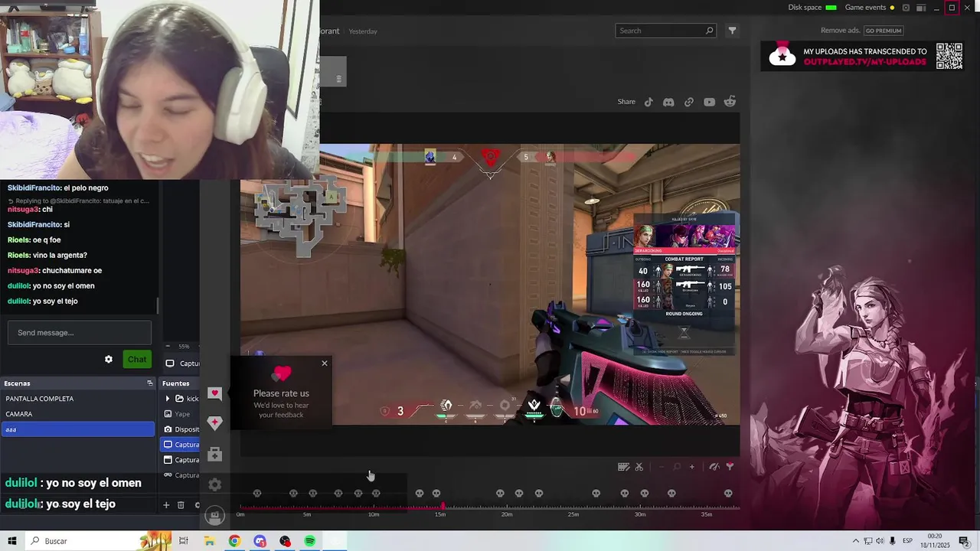This screenshot has height=551, width=980.
Task: Open Outplayed settings gear in sidebar
Action: coord(214,484)
